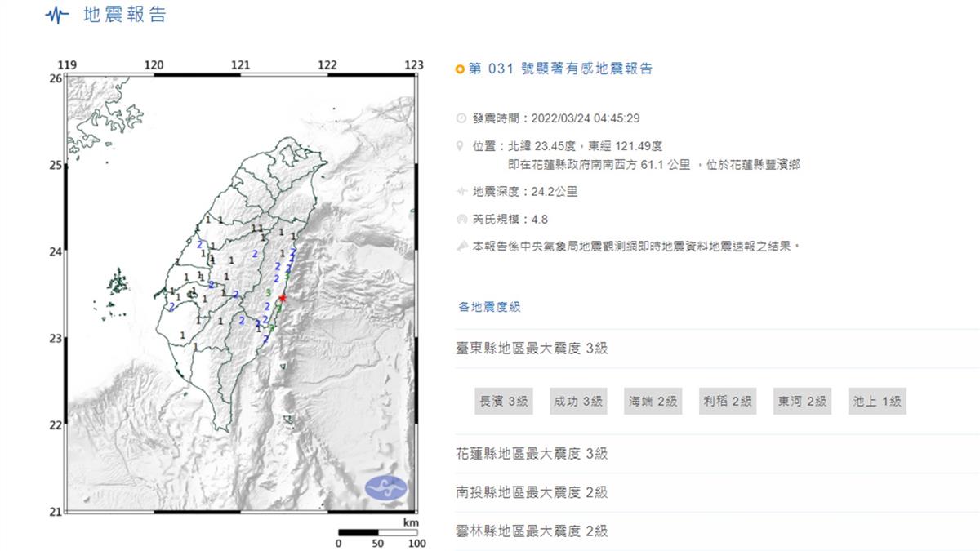Click the depth icon beside 地震深度
The height and width of the screenshot is (551, 980).
tap(461, 192)
